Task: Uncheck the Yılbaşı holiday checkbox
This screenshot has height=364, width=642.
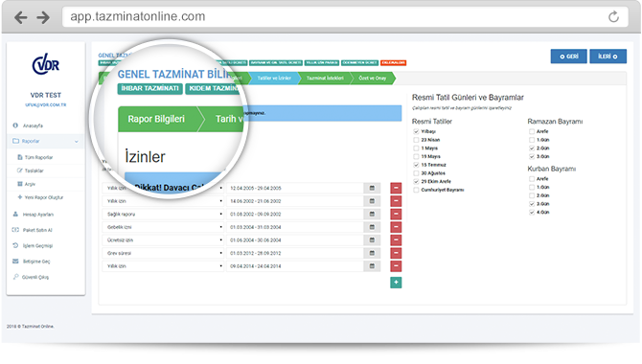Action: click(416, 131)
